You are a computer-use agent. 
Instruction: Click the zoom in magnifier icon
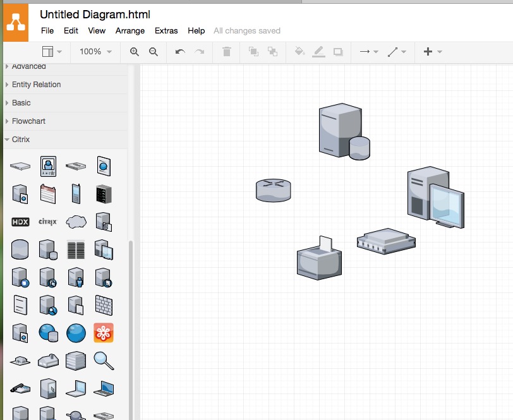pyautogui.click(x=134, y=52)
